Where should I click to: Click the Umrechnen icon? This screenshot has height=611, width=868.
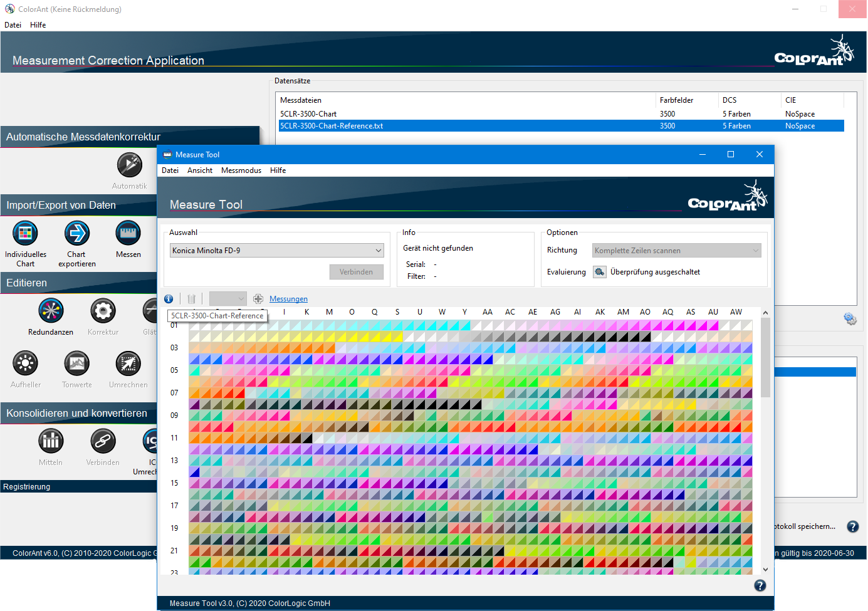click(128, 363)
